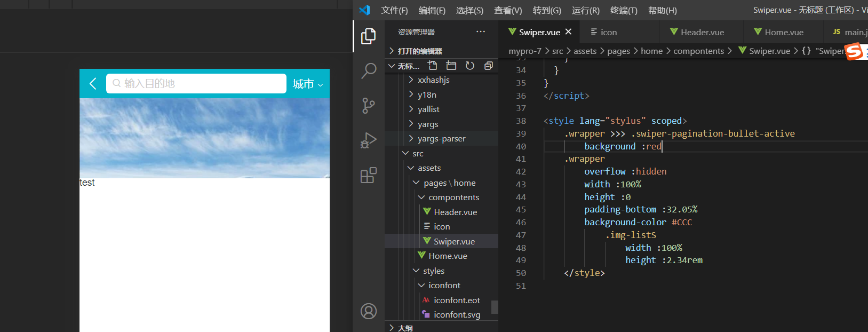Open the Explorer view in activity bar
Viewport: 868px width, 332px height.
[x=368, y=36]
